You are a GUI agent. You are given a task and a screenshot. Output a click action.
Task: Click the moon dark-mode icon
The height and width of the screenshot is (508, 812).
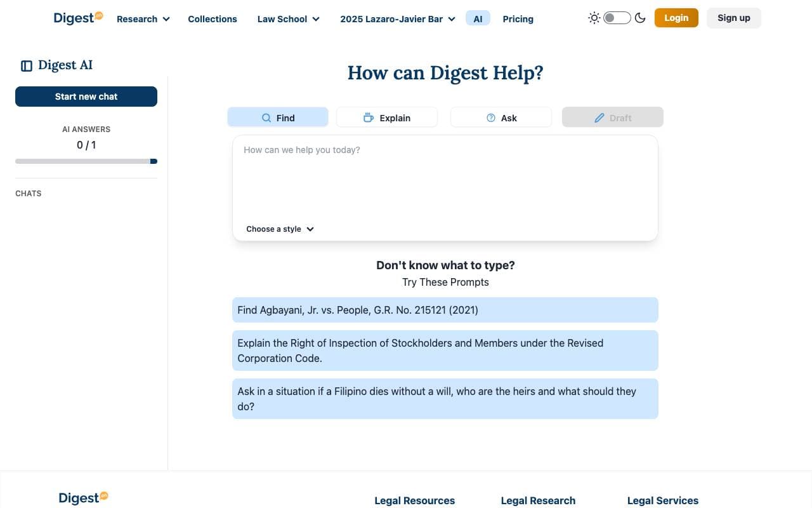(x=640, y=18)
